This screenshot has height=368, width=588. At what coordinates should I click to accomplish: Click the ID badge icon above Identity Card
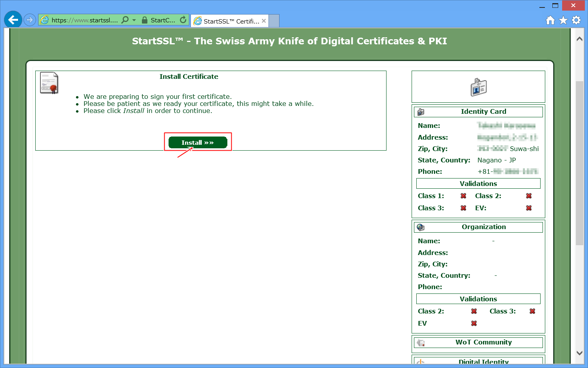point(478,87)
